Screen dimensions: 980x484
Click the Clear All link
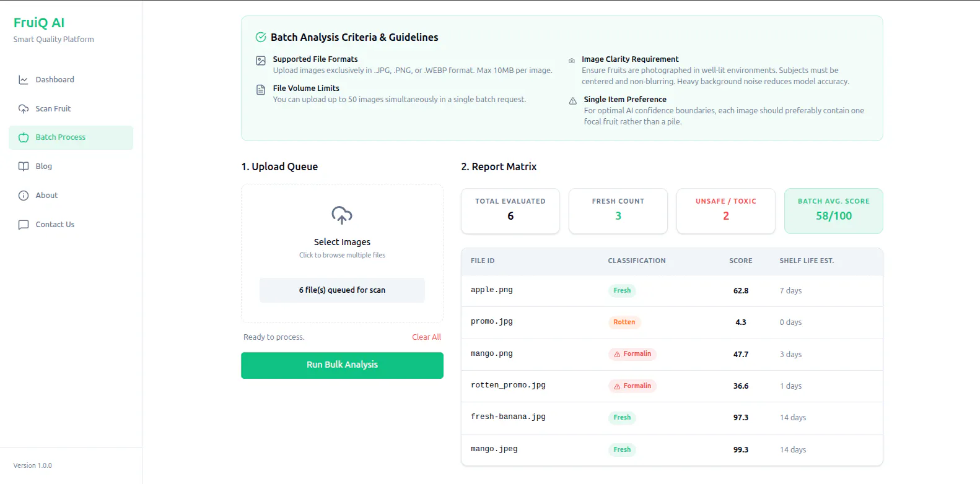pyautogui.click(x=426, y=337)
